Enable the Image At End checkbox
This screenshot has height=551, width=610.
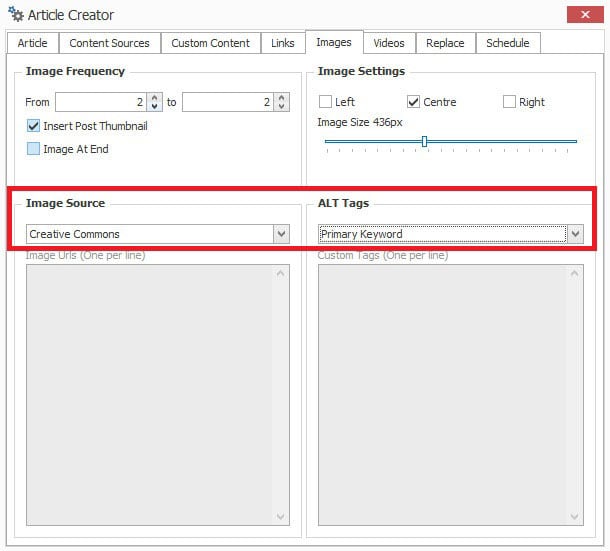pos(33,149)
